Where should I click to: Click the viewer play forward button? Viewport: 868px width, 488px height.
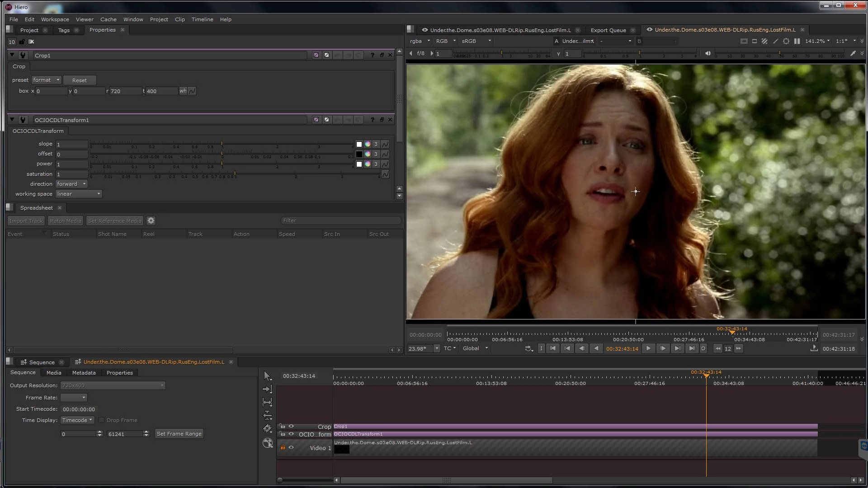[x=648, y=348]
